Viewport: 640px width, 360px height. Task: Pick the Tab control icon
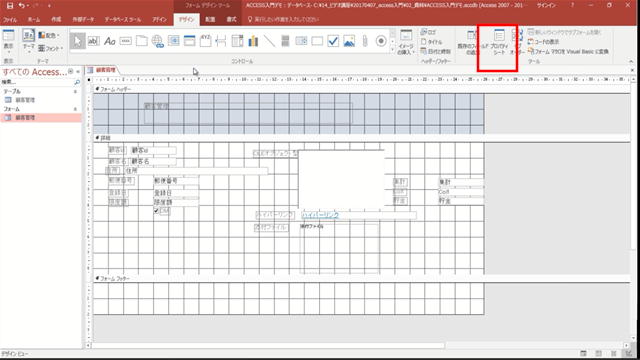(142, 41)
